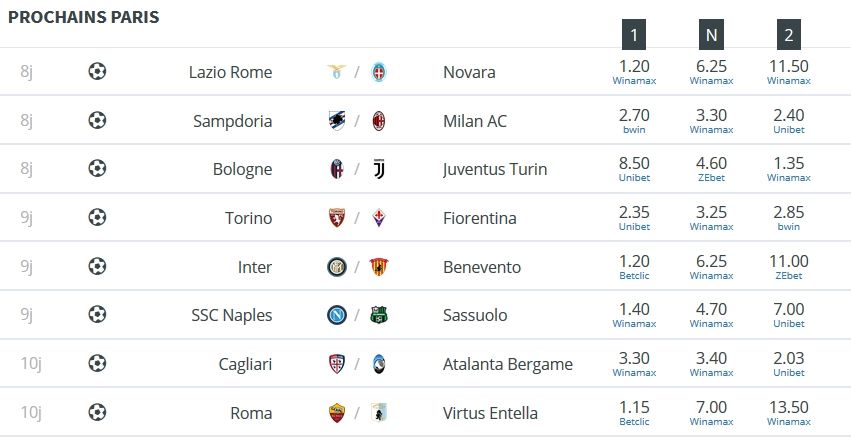Click the Roma team crest
This screenshot has width=851, height=445.
336,412
